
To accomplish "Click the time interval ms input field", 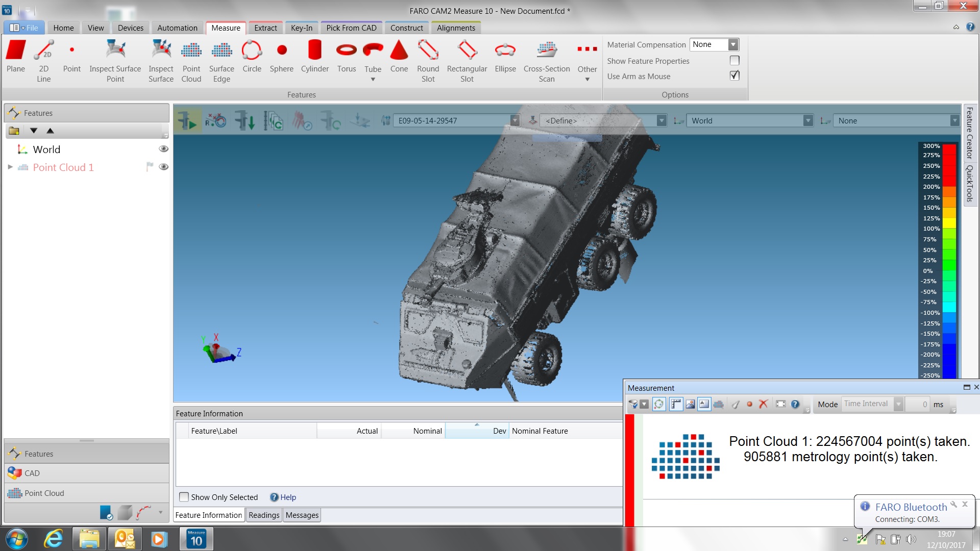I will (917, 404).
